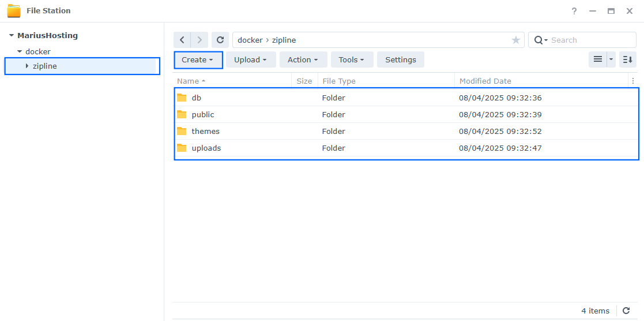Select MariusHosting in the folder tree
Viewport: 644px width, 321px height.
pyautogui.click(x=48, y=36)
